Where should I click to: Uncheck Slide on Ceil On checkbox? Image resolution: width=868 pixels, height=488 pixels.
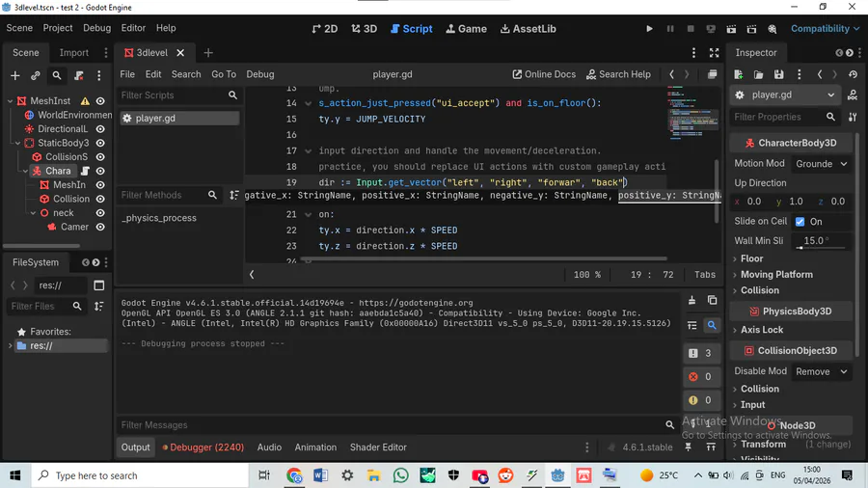tap(800, 221)
